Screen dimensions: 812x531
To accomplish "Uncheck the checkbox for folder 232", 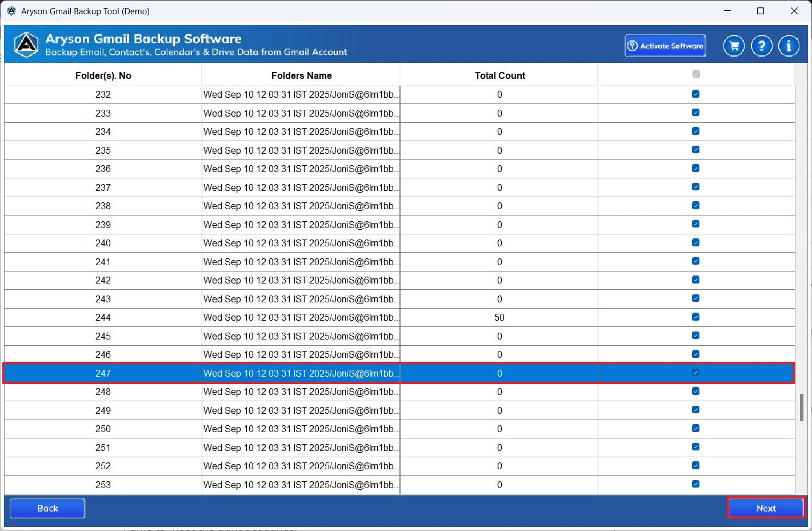I will tap(695, 94).
